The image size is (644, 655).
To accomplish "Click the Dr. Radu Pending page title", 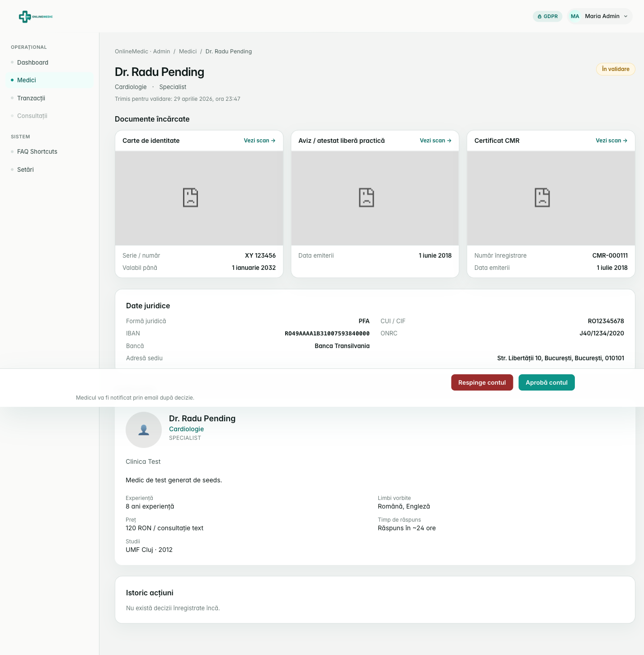I will (x=160, y=72).
